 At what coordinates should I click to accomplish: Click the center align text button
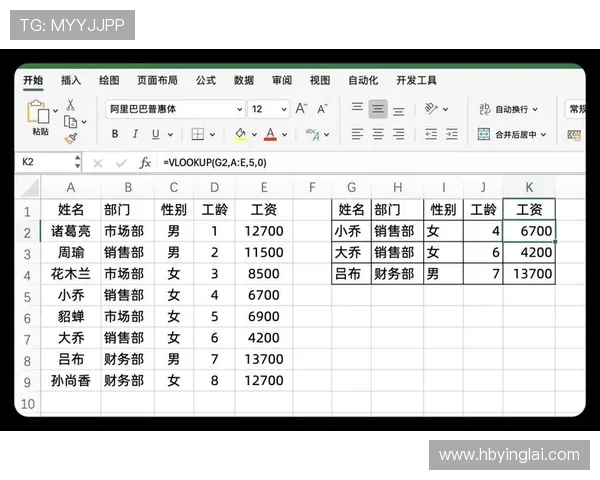378,134
